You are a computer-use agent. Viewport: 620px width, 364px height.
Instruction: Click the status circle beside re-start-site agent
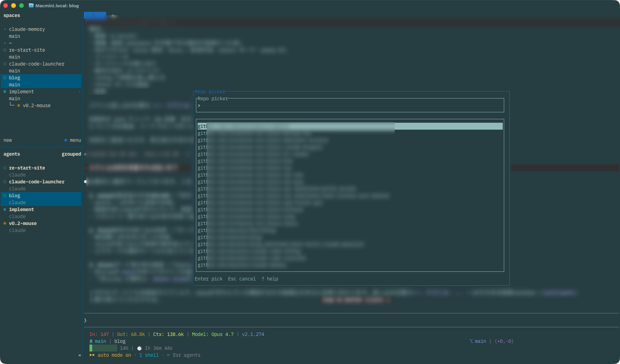click(x=5, y=168)
